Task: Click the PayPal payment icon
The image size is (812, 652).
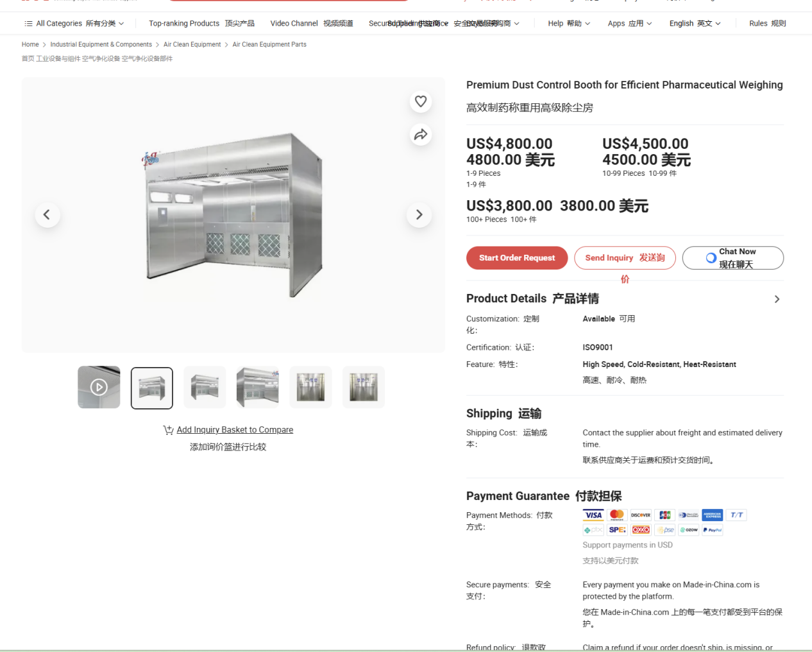Action: tap(712, 529)
